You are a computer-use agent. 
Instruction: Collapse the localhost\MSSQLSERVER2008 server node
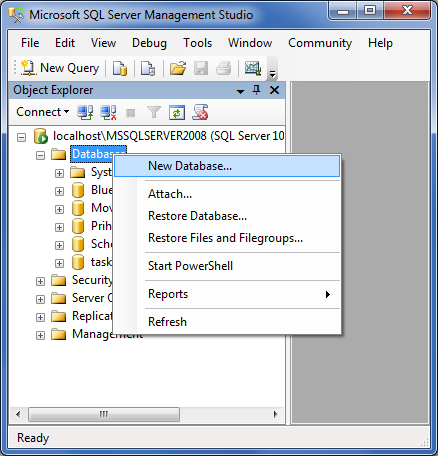click(21, 137)
